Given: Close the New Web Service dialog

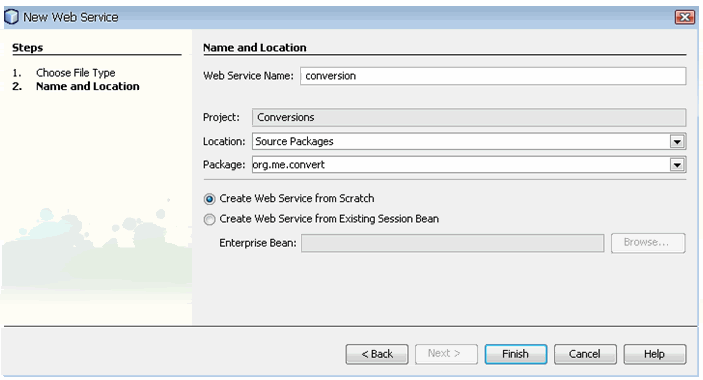Looking at the screenshot, I should point(685,17).
